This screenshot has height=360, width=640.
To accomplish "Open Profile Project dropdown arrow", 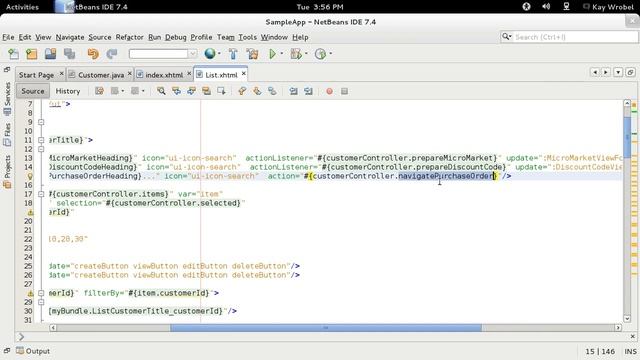I will click(x=330, y=53).
